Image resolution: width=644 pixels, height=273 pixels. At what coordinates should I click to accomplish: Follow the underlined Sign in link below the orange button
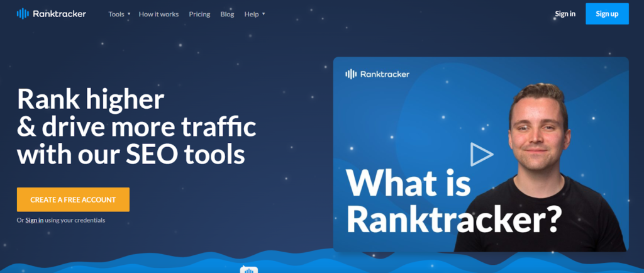click(35, 220)
